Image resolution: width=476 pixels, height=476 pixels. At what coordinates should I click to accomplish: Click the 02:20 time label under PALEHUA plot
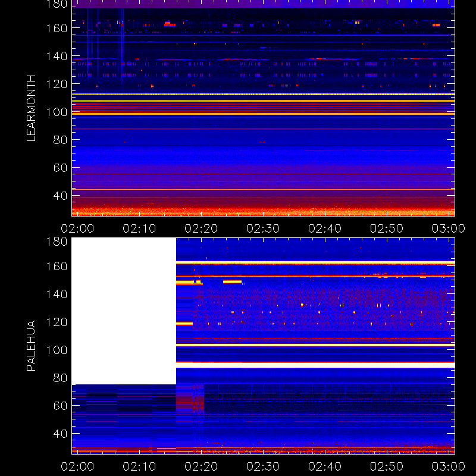click(201, 466)
